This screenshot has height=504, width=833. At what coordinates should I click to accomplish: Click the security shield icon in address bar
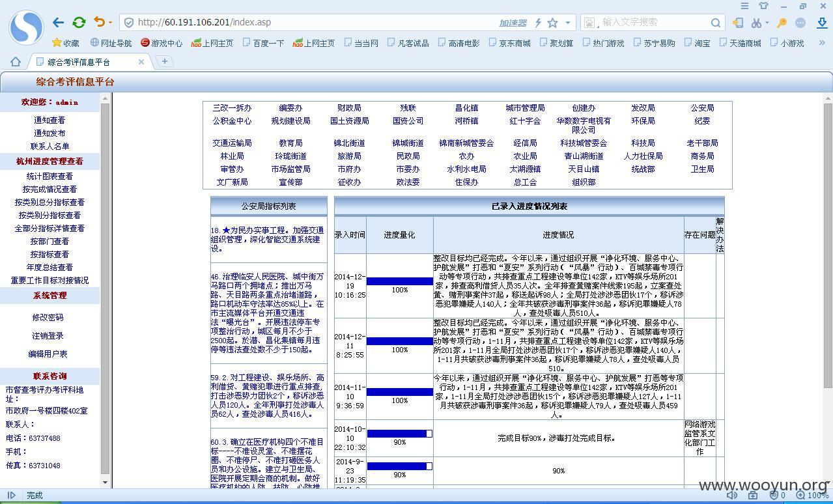(129, 22)
